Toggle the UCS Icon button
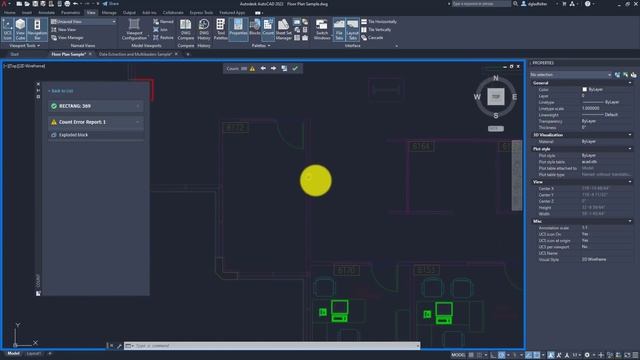The height and width of the screenshot is (360, 640). point(7,29)
